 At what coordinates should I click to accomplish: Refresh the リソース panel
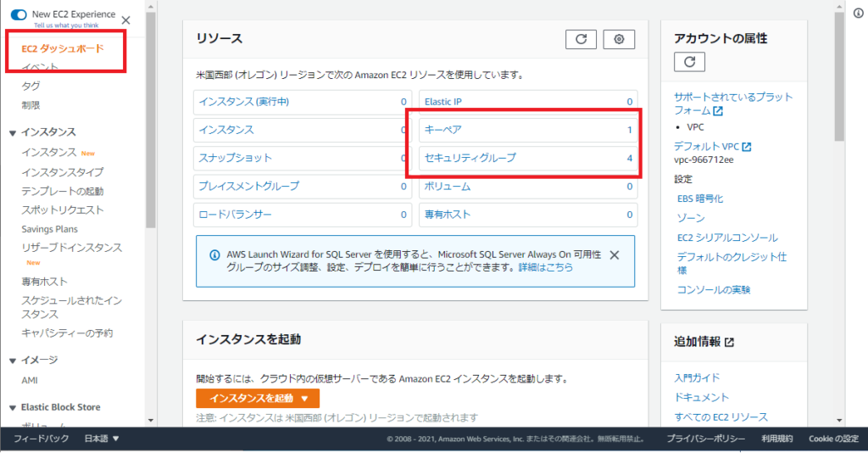click(581, 39)
